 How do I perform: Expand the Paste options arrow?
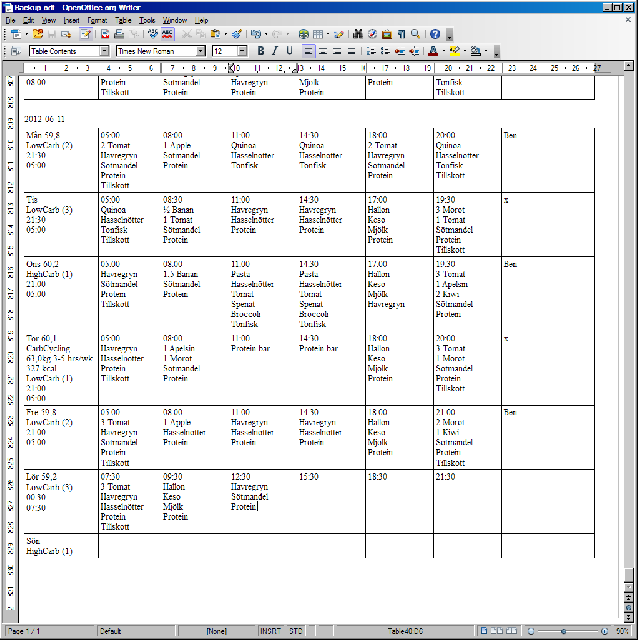[225, 34]
